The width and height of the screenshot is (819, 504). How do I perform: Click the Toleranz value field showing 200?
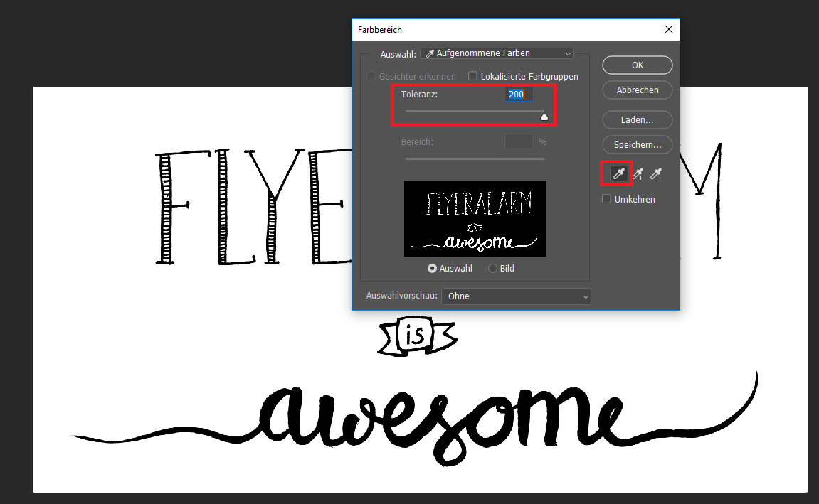pyautogui.click(x=518, y=95)
